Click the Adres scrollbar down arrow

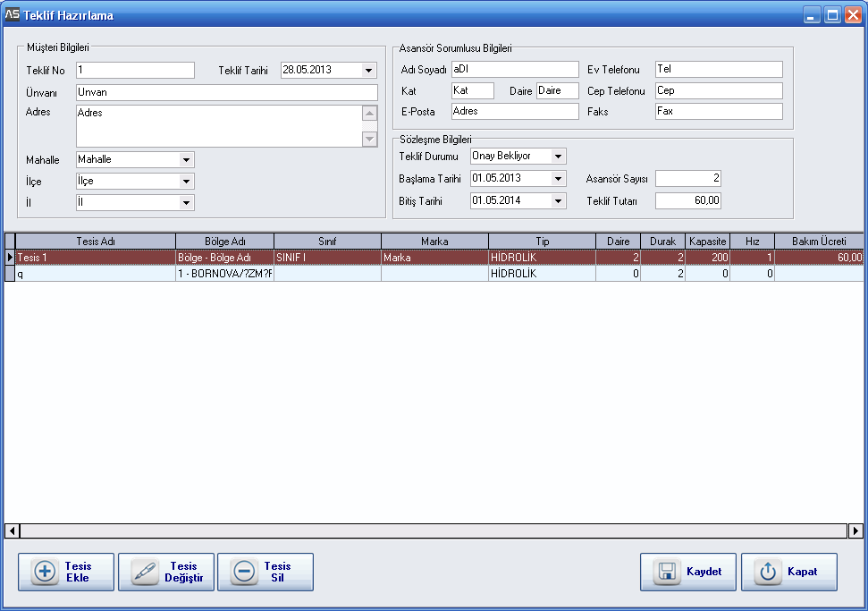pyautogui.click(x=370, y=139)
